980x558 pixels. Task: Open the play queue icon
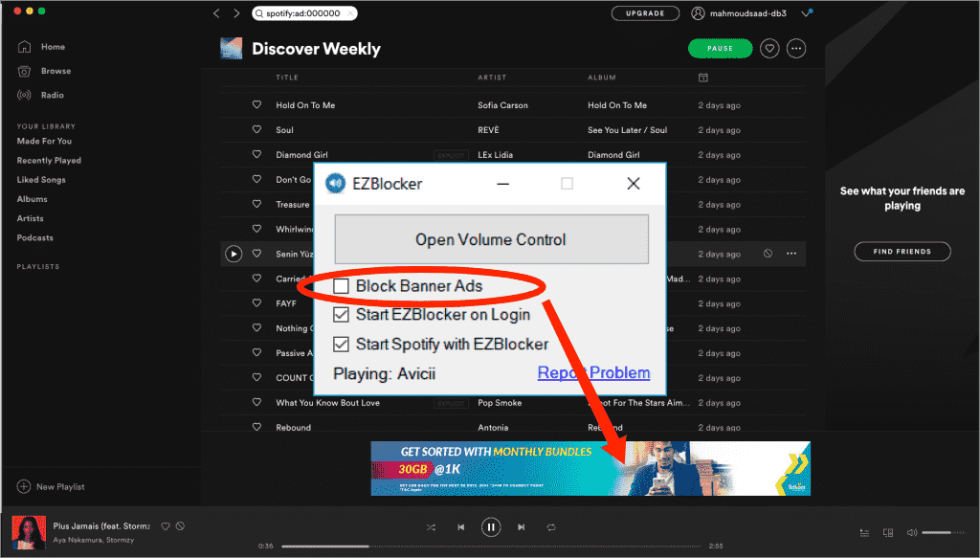click(864, 532)
